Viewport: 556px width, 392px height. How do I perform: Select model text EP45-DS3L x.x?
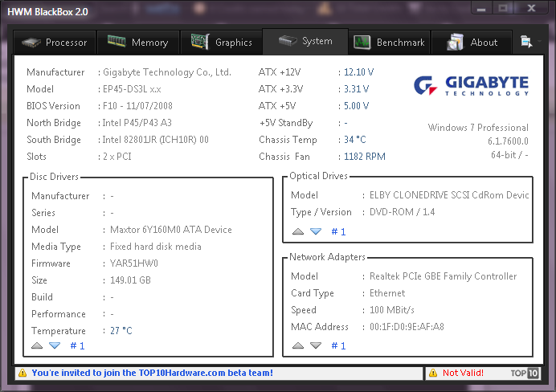132,89
